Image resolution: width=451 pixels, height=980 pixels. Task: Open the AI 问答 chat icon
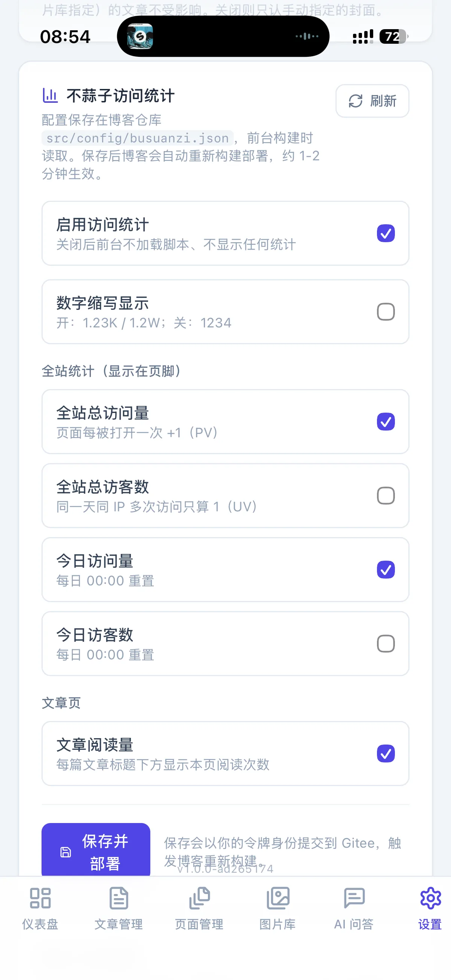[354, 898]
